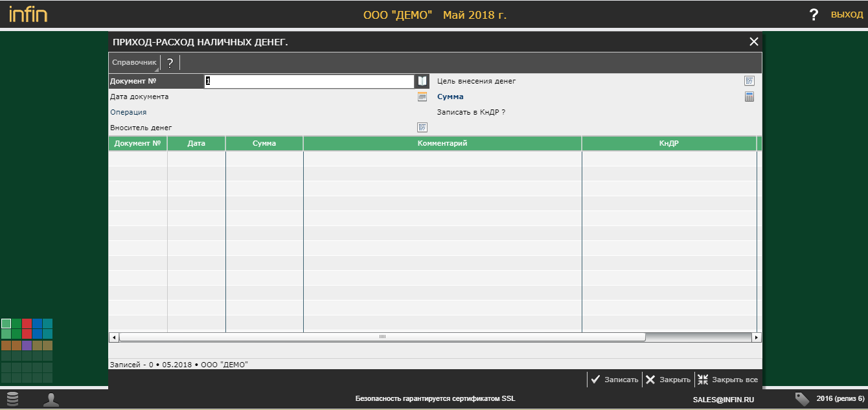This screenshot has height=410, width=868.
Task: Open list picker for Вноситель денег
Action: click(x=422, y=127)
